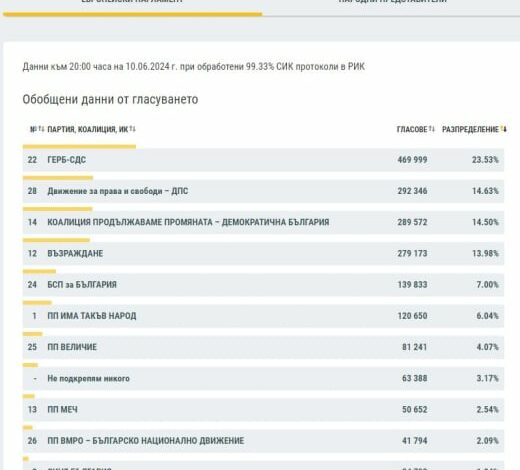Click vote count 50 652
This screenshot has width=520, height=470.
point(415,410)
